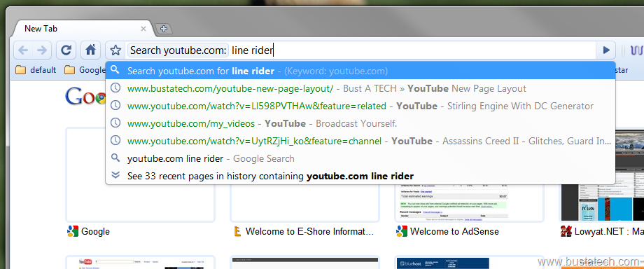Viewport: 644px width, 269px height.
Task: Reload the page with refresh icon
Action: [x=66, y=50]
